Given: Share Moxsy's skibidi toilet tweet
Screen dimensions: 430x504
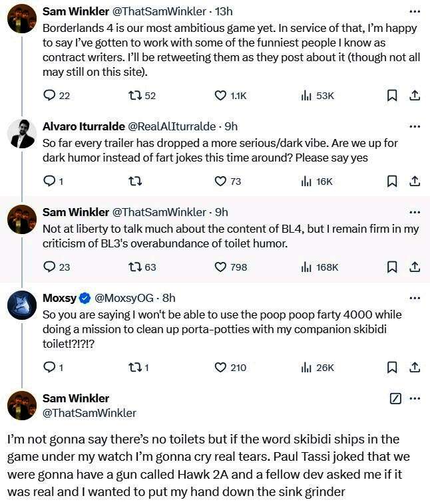Looking at the screenshot, I should tap(414, 367).
